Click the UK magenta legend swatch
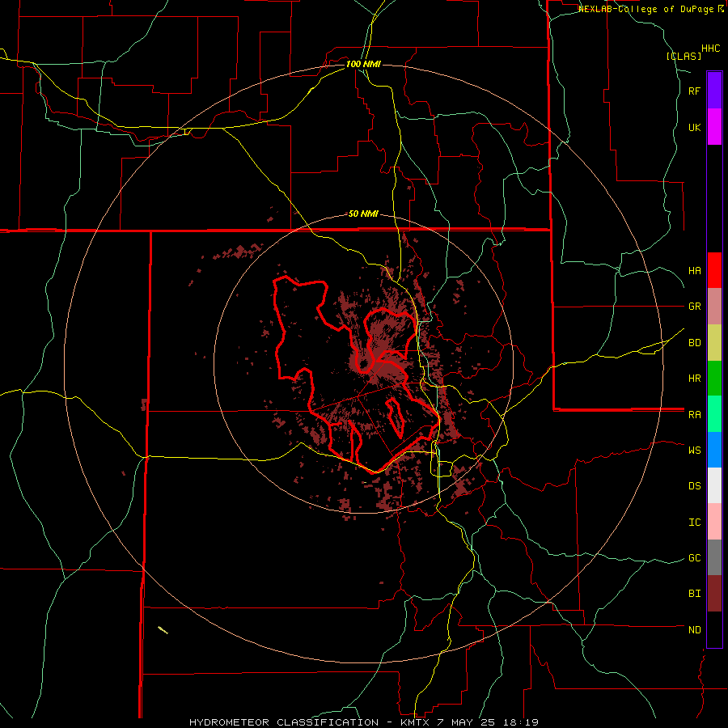Image resolution: width=728 pixels, height=728 pixels. click(714, 127)
